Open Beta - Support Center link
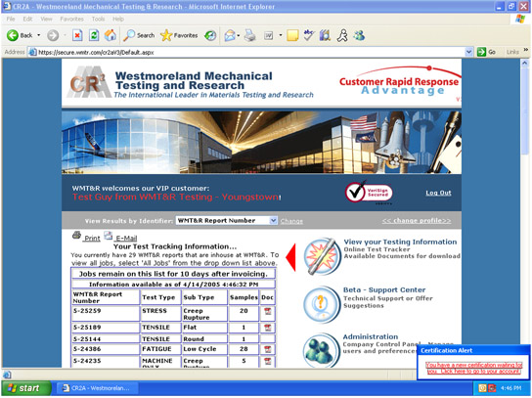This screenshot has width=532, height=398. coord(384,290)
